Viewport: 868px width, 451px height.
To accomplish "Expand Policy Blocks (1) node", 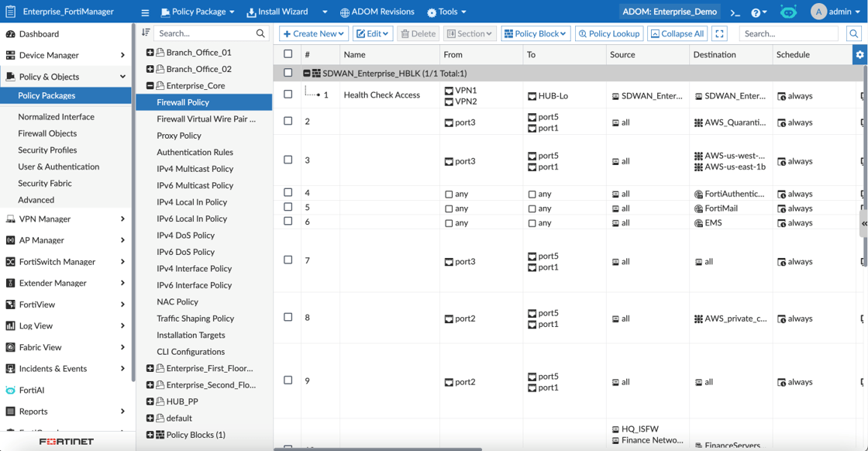I will click(x=150, y=435).
